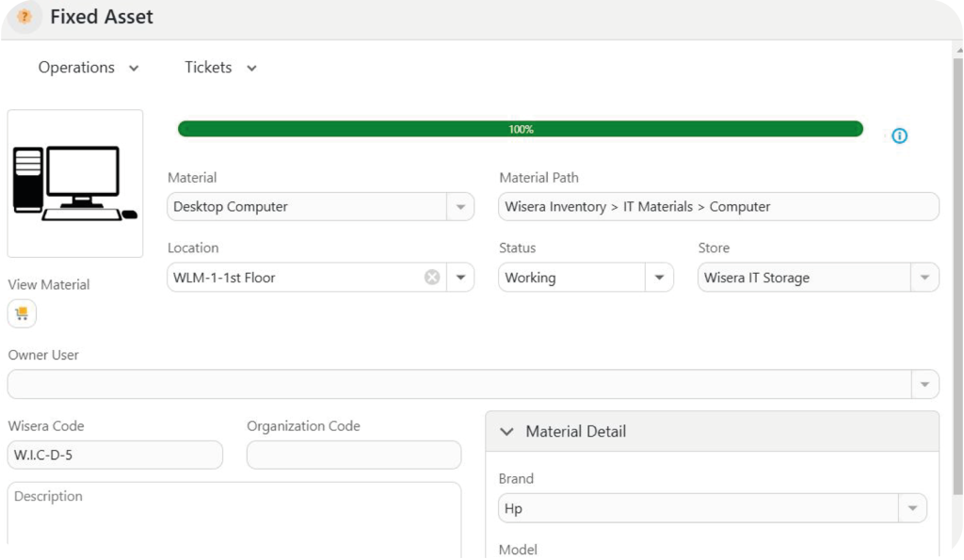The image size is (964, 560).
Task: Click the vertical scrollbar on the right
Action: (957, 277)
